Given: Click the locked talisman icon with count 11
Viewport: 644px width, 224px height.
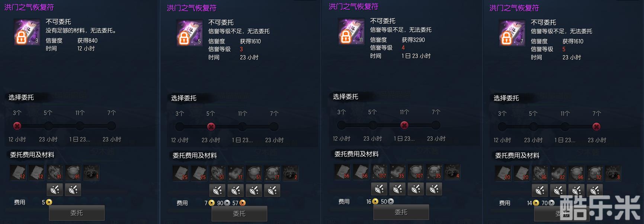Looking at the screenshot, I should coord(351,31).
